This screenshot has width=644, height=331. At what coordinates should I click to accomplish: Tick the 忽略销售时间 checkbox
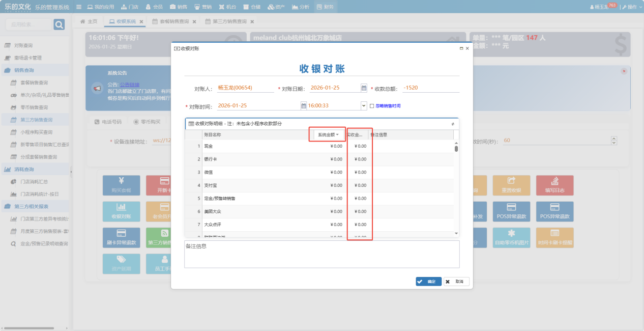pos(372,106)
